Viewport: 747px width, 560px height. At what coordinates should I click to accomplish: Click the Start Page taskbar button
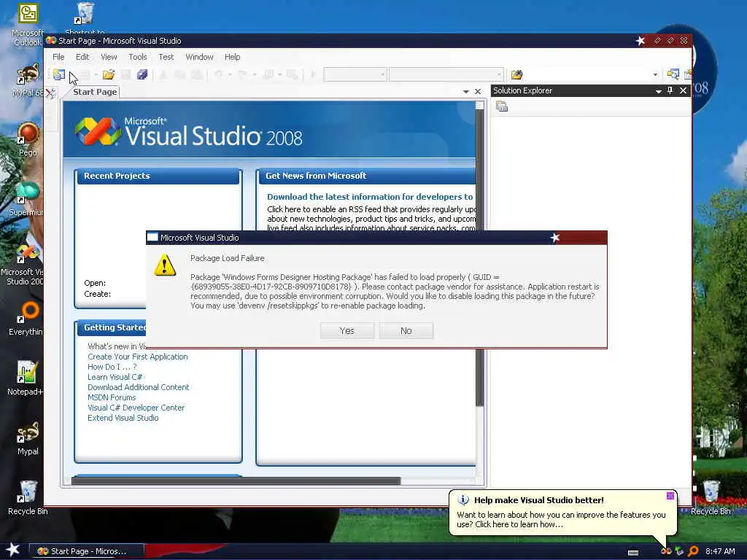pyautogui.click(x=87, y=551)
